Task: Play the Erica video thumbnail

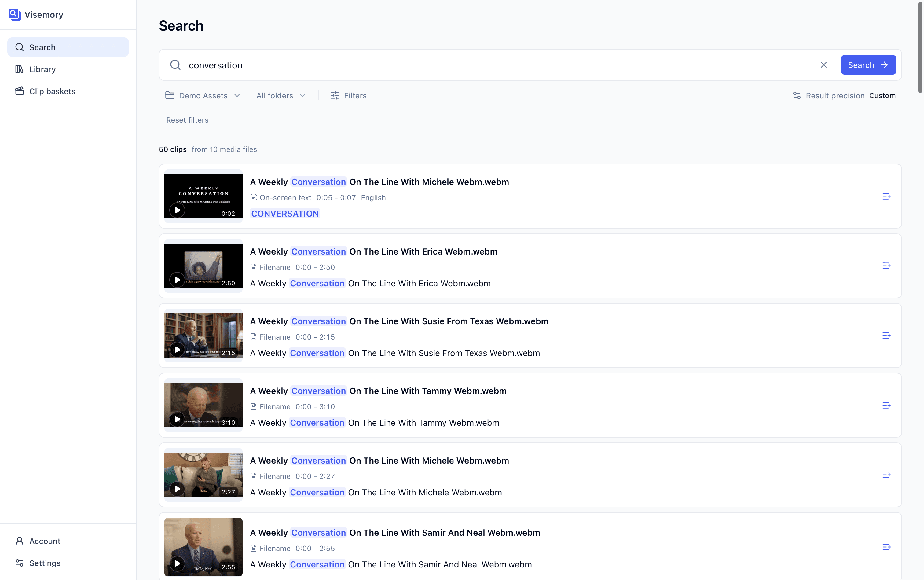Action: point(177,280)
